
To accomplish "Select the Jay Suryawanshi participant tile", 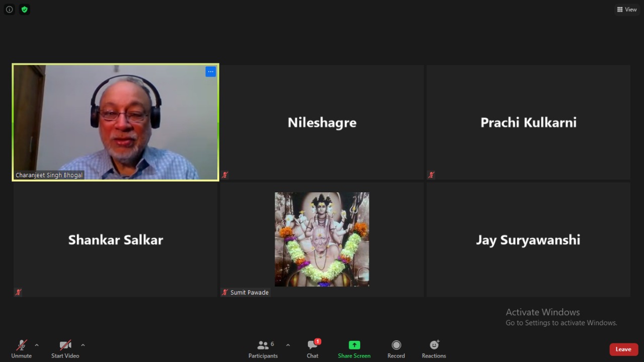I will tap(528, 239).
